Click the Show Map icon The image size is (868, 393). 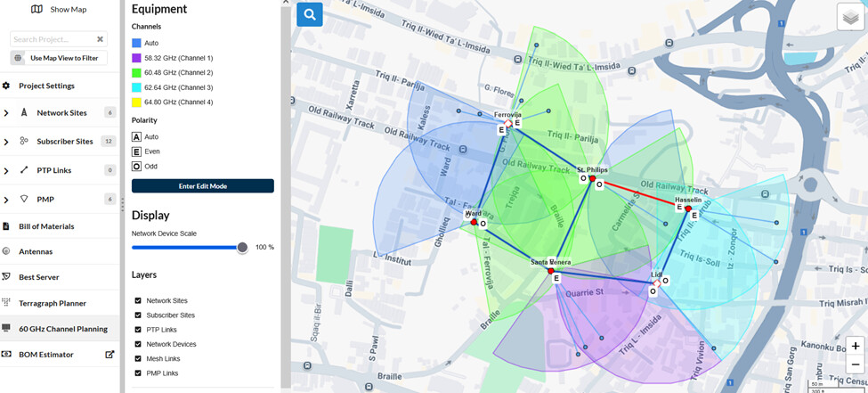coord(37,9)
